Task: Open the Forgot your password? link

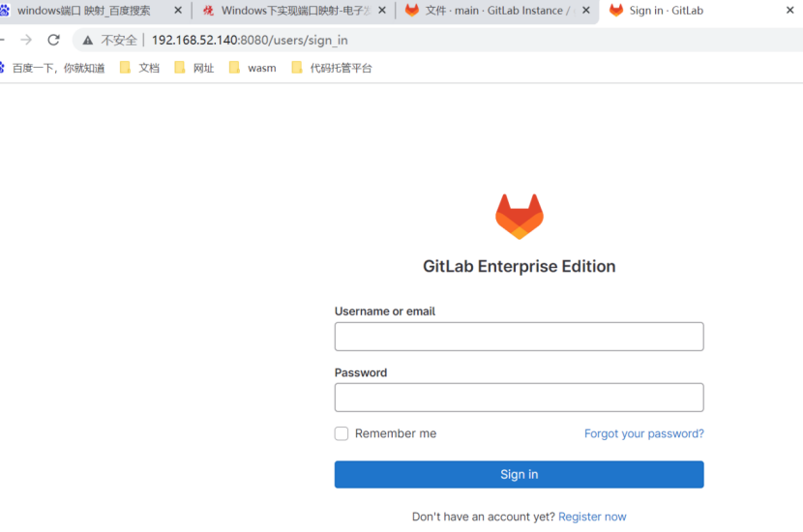Action: pyautogui.click(x=644, y=433)
